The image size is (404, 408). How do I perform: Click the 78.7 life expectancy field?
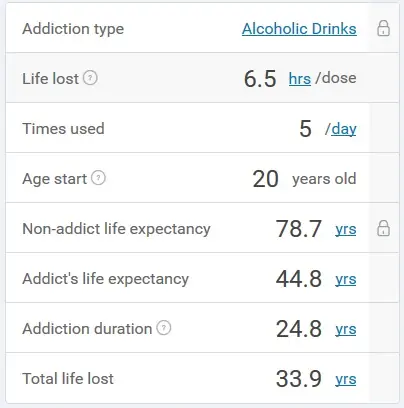[x=299, y=229]
